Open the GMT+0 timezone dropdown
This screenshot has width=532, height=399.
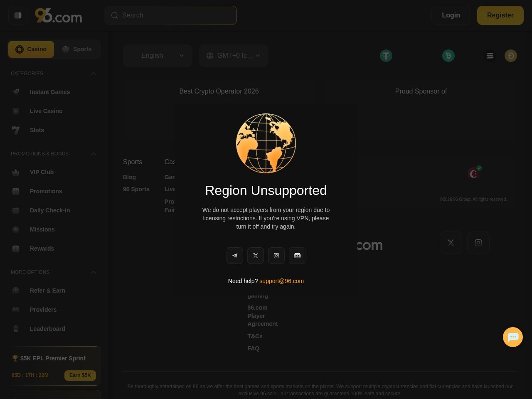tap(234, 56)
